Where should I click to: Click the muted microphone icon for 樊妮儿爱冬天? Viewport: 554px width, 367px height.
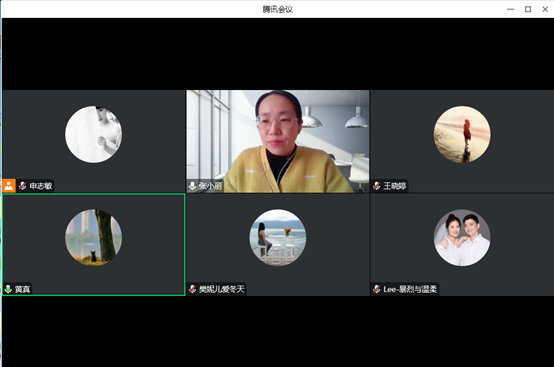pyautogui.click(x=192, y=289)
